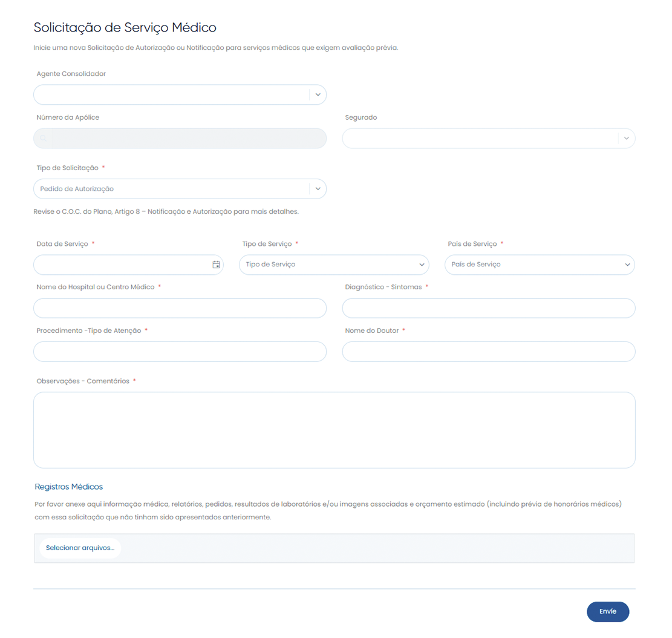Click the file upload drop area
Image resolution: width=672 pixels, height=638 pixels.
(375, 548)
